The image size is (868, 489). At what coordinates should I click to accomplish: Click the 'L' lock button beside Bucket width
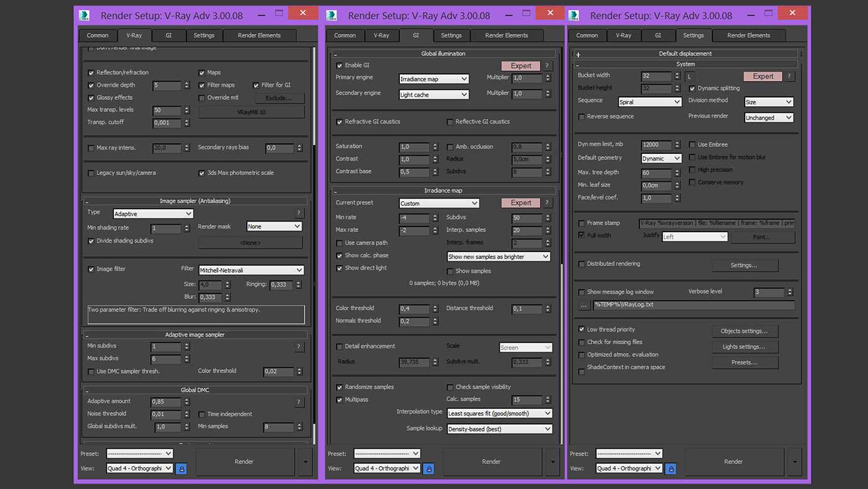click(689, 76)
